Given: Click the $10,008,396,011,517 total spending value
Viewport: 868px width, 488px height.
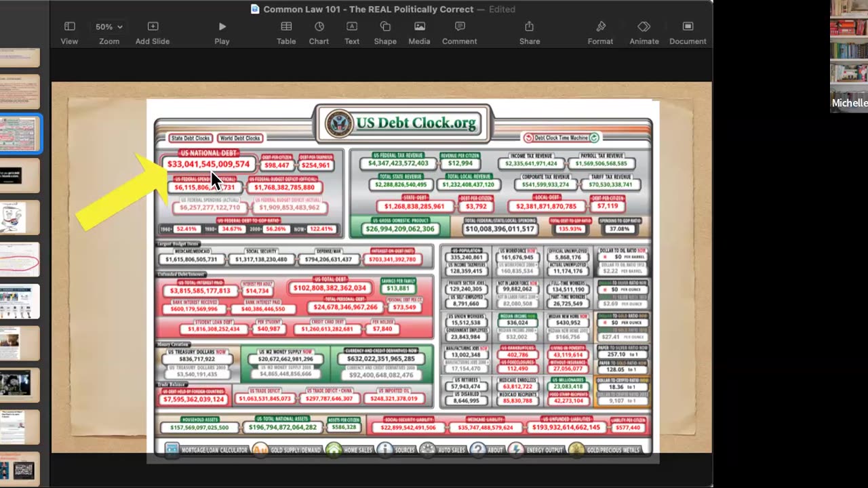Looking at the screenshot, I should point(500,229).
